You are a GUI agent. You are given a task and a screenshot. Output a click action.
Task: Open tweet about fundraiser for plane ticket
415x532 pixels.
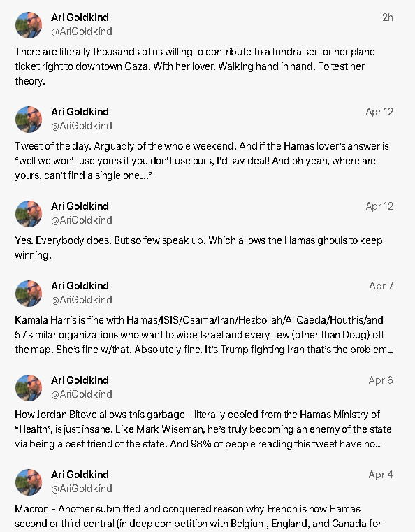tap(195, 66)
